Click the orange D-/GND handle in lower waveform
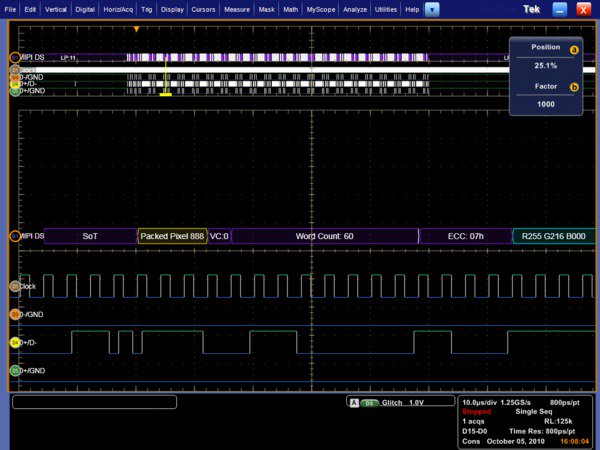This screenshot has height=450, width=600. coord(14,314)
